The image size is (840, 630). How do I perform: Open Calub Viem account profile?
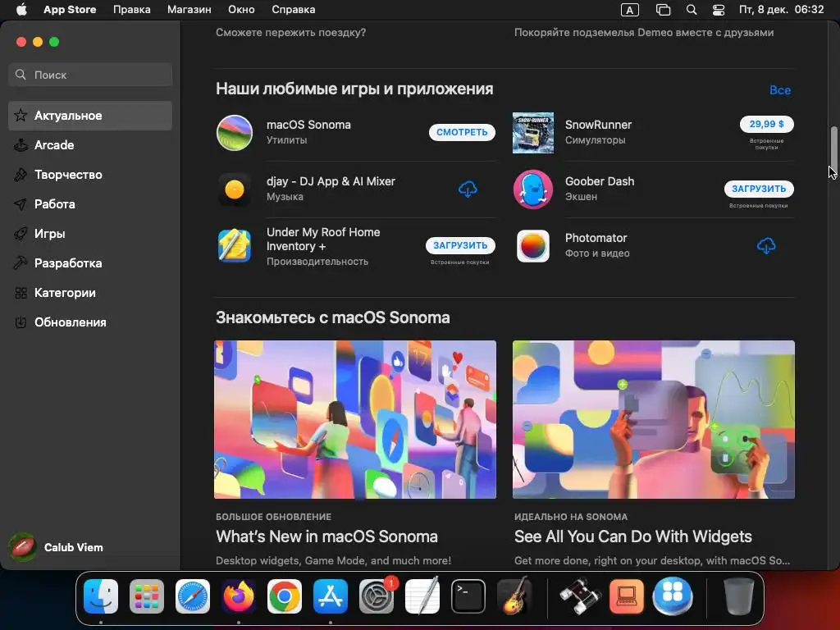point(57,547)
